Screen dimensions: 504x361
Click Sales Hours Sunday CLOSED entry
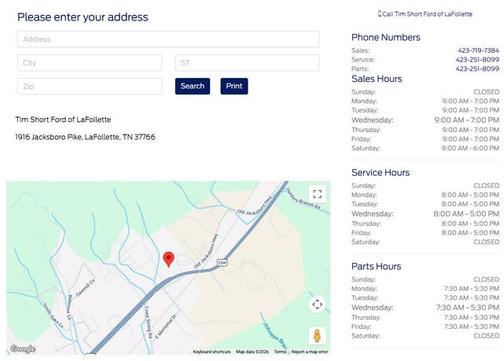(x=425, y=92)
